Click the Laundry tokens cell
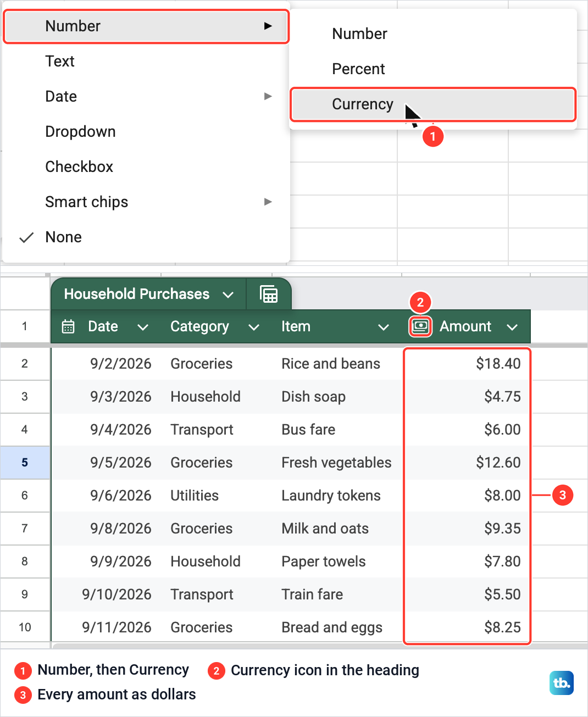 point(338,496)
